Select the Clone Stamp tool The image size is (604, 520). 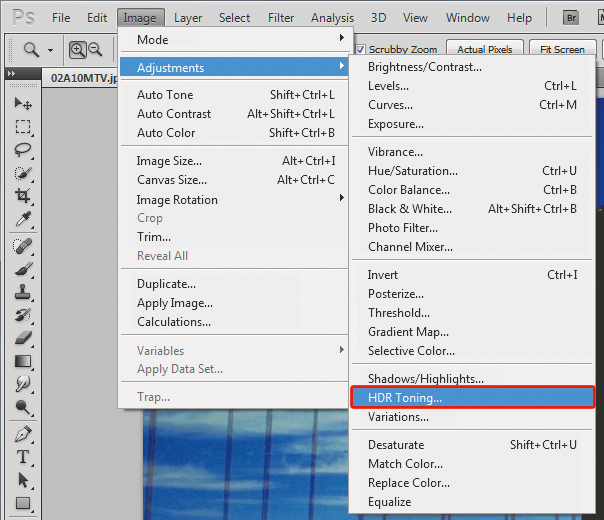pos(23,291)
